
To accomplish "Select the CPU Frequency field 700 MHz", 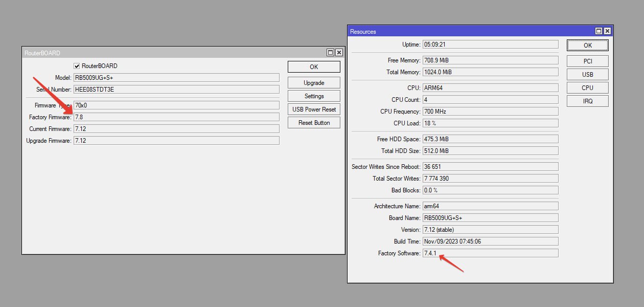I will (x=490, y=112).
